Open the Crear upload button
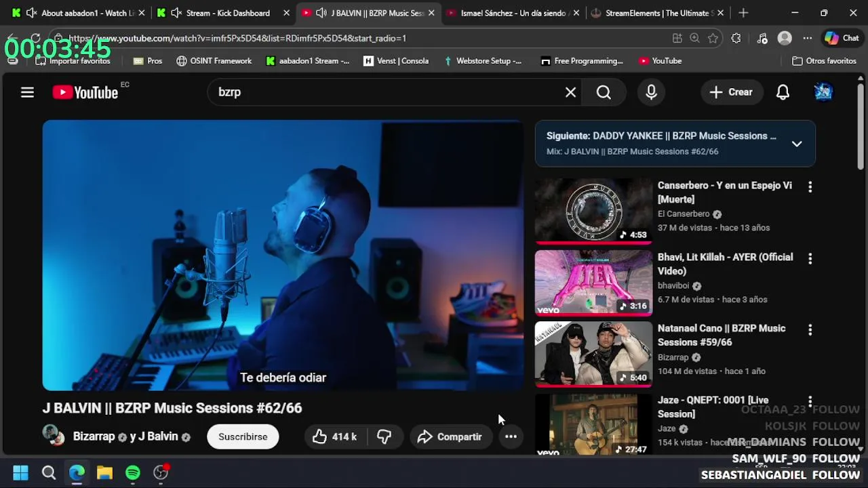 (x=731, y=92)
